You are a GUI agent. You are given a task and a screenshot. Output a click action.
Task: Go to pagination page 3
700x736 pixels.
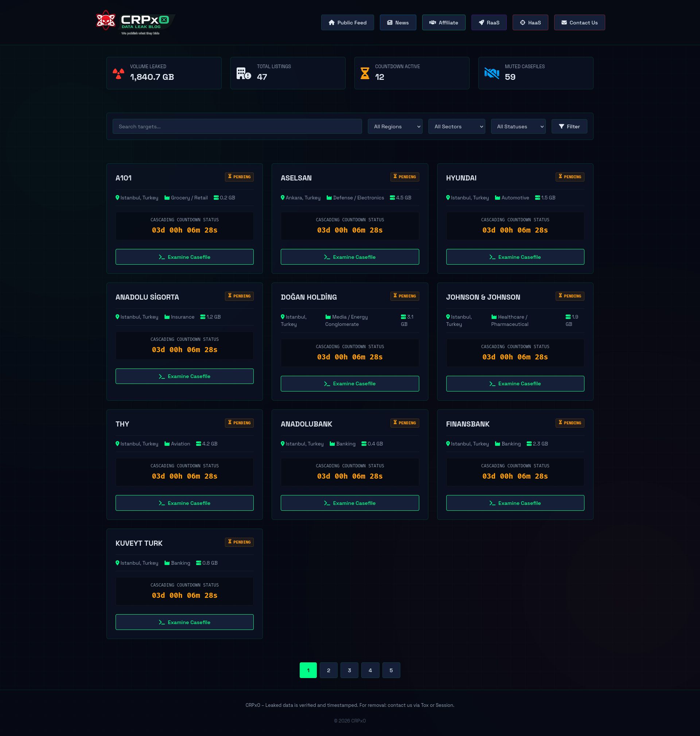click(349, 670)
